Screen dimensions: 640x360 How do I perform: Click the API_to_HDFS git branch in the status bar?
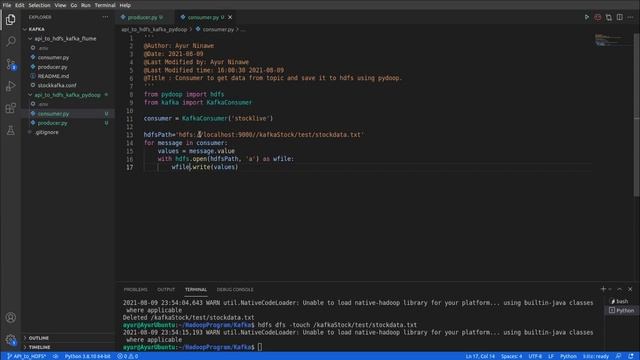tap(27, 356)
